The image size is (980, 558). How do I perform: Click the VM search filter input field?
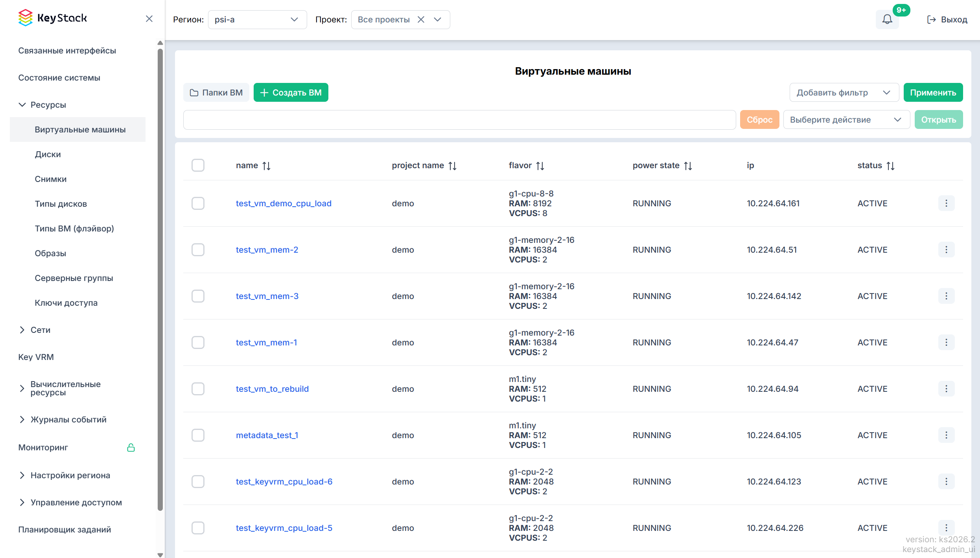click(459, 120)
